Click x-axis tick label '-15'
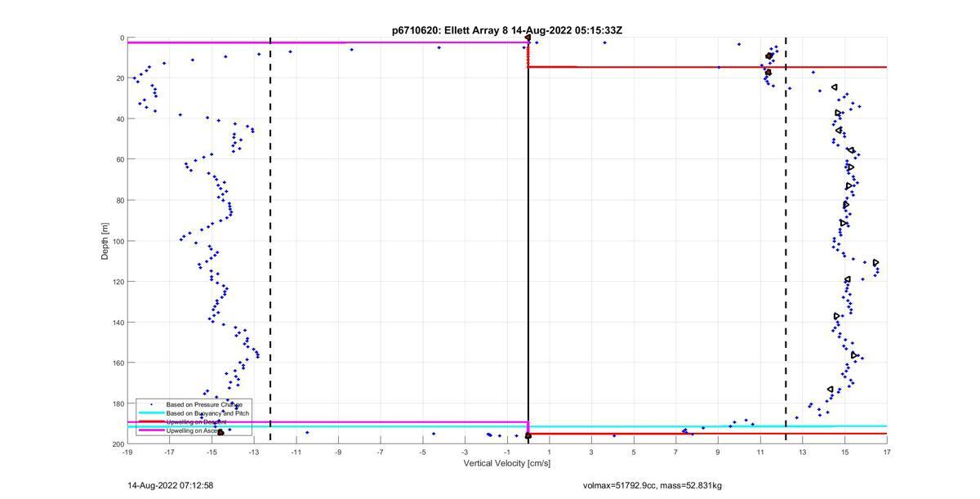 [212, 452]
